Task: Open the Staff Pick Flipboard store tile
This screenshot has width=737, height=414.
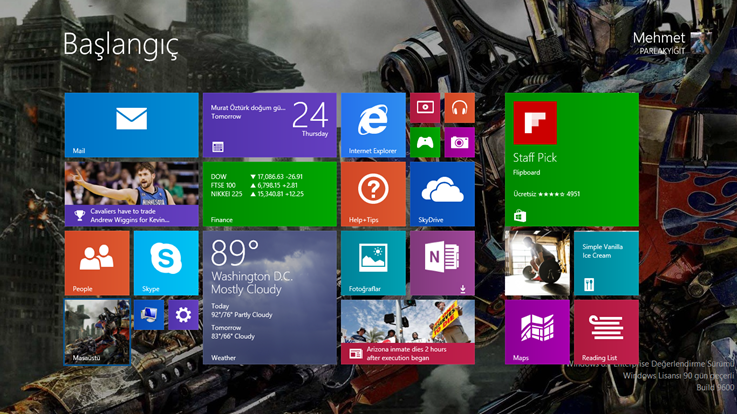Action: click(x=572, y=160)
